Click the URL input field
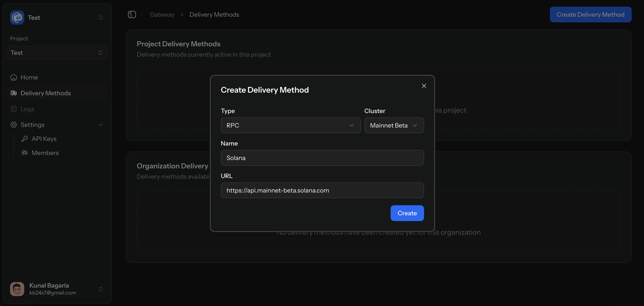The height and width of the screenshot is (306, 644). [x=322, y=190]
